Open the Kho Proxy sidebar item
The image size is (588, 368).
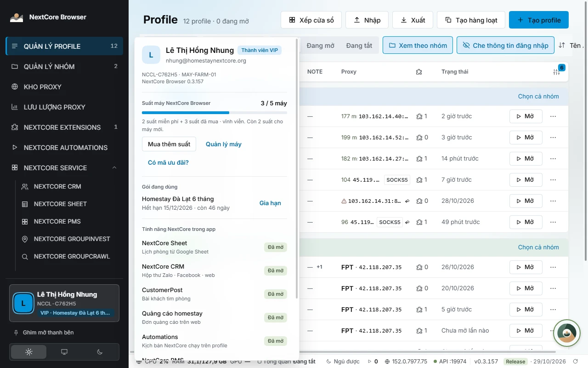(64, 86)
